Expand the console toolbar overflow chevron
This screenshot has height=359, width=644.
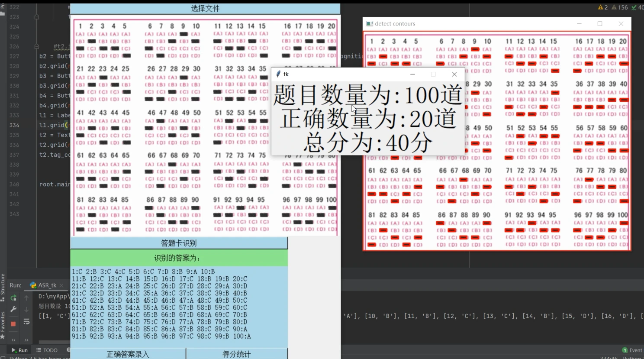[26, 340]
